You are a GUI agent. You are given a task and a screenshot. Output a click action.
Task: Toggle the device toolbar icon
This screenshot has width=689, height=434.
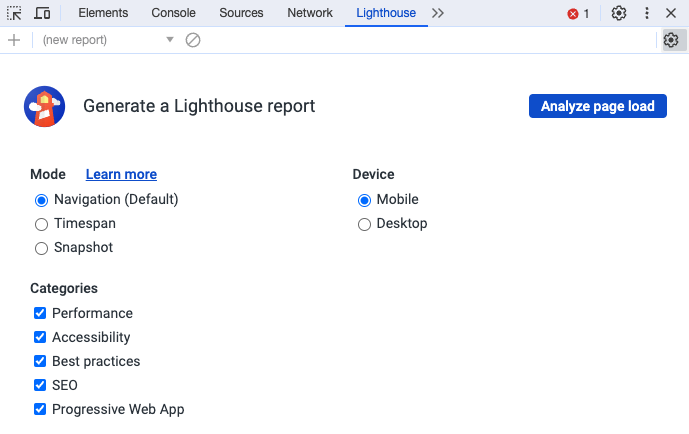pyautogui.click(x=42, y=13)
